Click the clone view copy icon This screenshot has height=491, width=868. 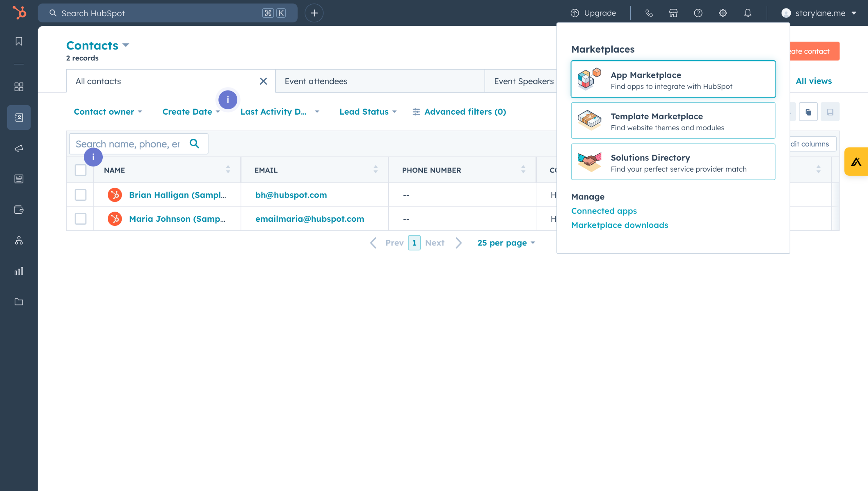808,112
